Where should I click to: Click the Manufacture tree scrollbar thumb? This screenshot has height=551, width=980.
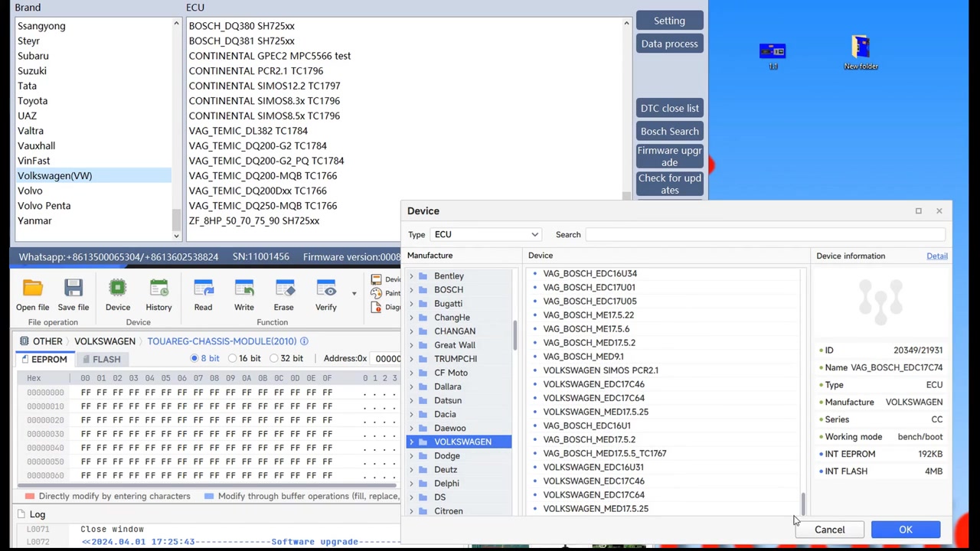pyautogui.click(x=515, y=335)
